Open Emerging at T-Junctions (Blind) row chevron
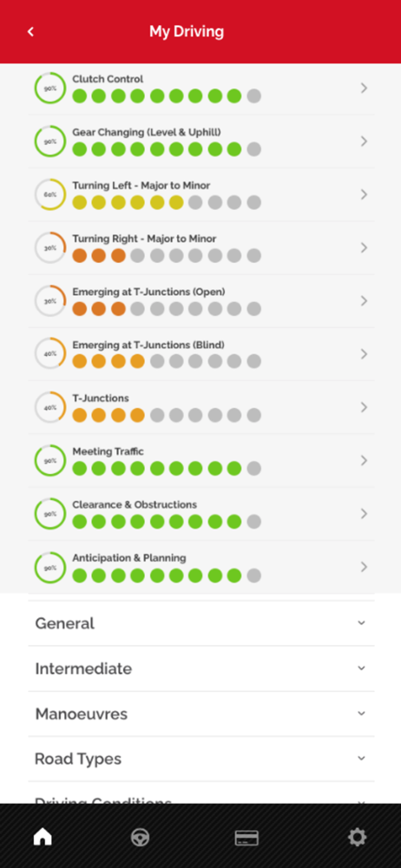Image resolution: width=401 pixels, height=868 pixels. [x=364, y=354]
